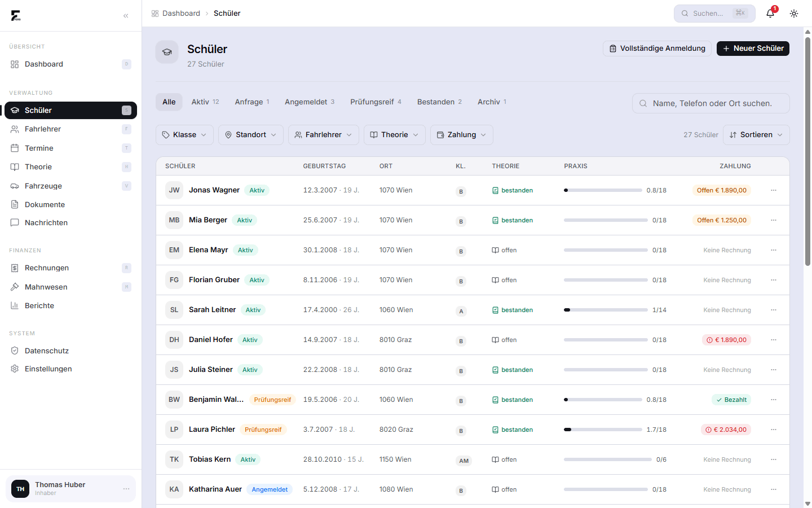Open row actions for Florian Gruber
812x508 pixels.
pos(774,280)
